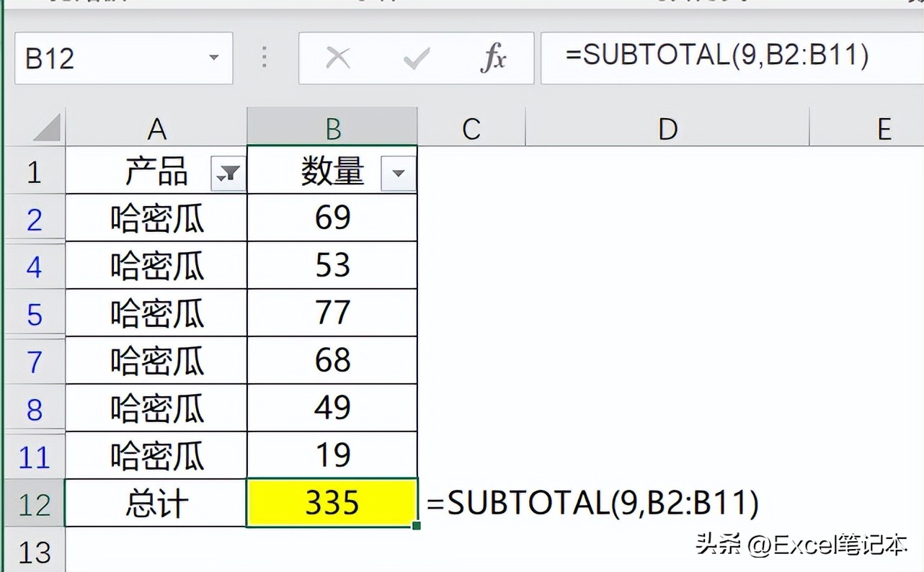The height and width of the screenshot is (572, 924).
Task: Expand the Name Box dropdown arrow
Action: [x=213, y=58]
